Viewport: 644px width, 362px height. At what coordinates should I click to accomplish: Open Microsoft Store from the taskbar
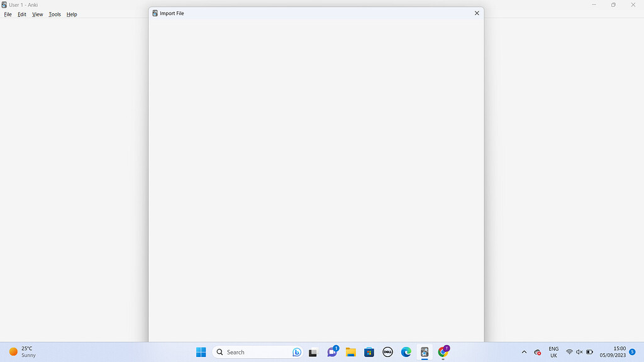pos(369,352)
